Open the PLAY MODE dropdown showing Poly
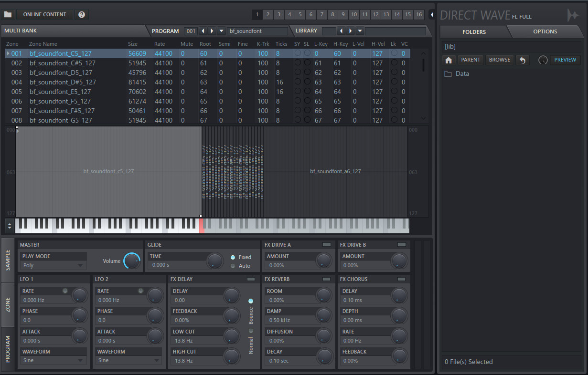 point(53,265)
